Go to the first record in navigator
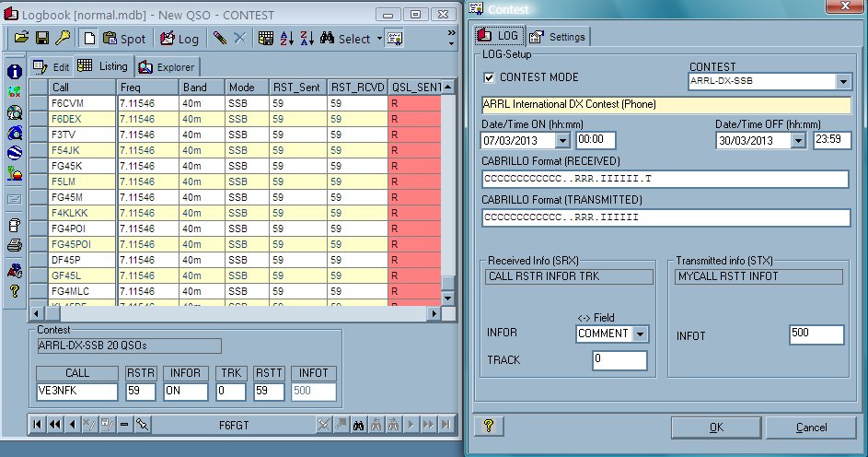Viewport: 868px width, 457px height. point(37,425)
